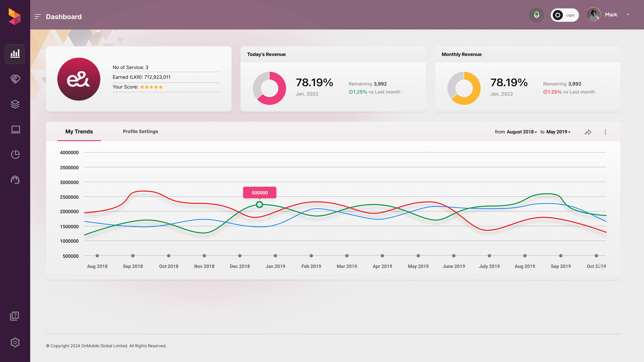The height and width of the screenshot is (362, 644).
Task: Click the headset support sidebar icon
Action: [x=15, y=180]
